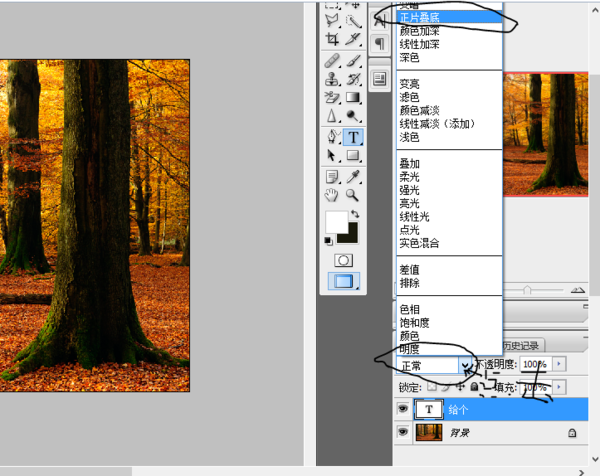Viewport: 600px width, 476px height.
Task: Choose 正片叠底 blend mode
Action: point(449,17)
